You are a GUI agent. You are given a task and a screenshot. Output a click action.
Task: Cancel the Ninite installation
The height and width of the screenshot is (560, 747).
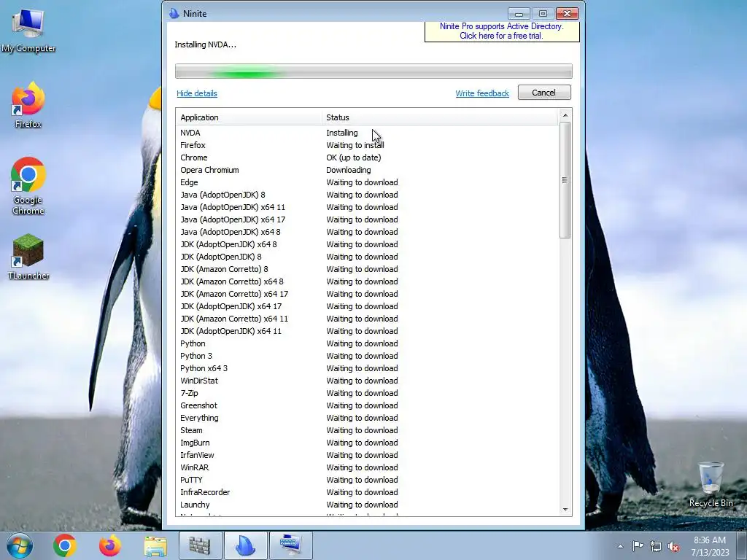click(544, 93)
